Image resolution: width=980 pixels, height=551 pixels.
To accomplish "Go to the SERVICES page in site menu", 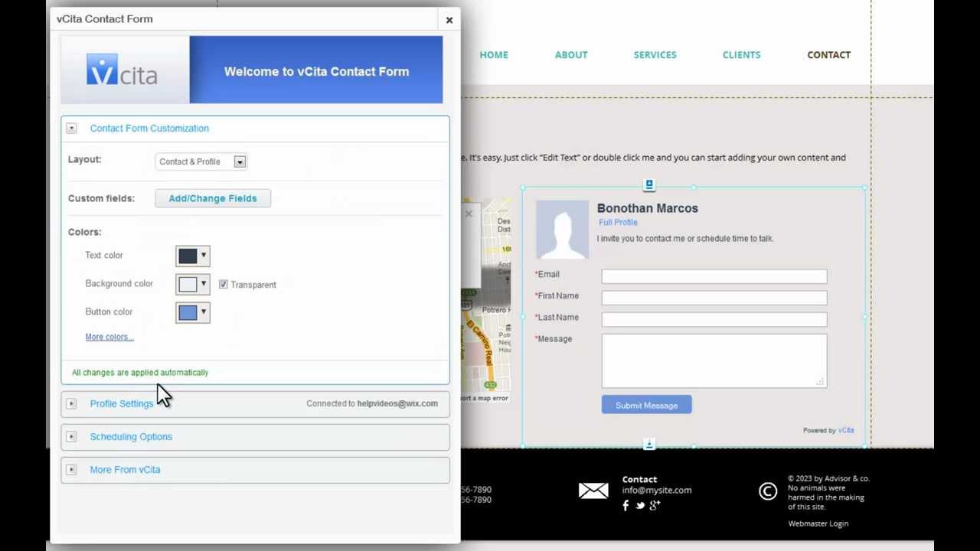I will click(655, 55).
